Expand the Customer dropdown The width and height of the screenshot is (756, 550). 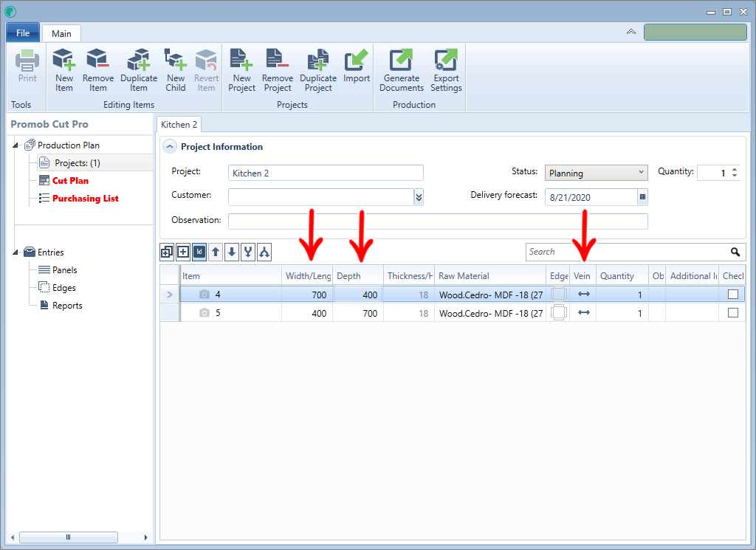coord(419,196)
